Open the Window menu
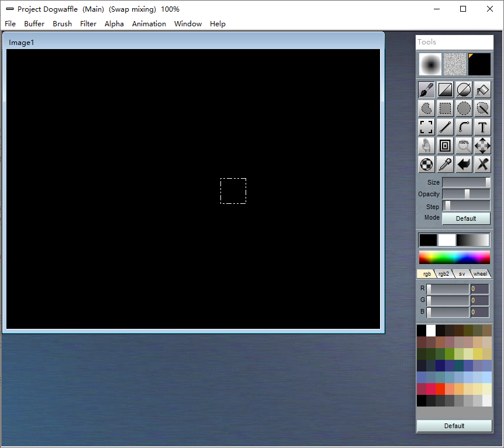504x448 pixels. pyautogui.click(x=188, y=24)
